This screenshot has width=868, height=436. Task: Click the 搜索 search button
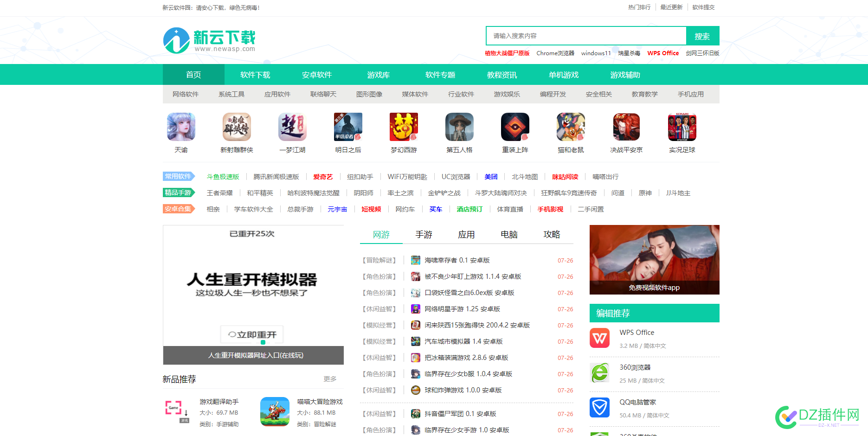pos(702,36)
